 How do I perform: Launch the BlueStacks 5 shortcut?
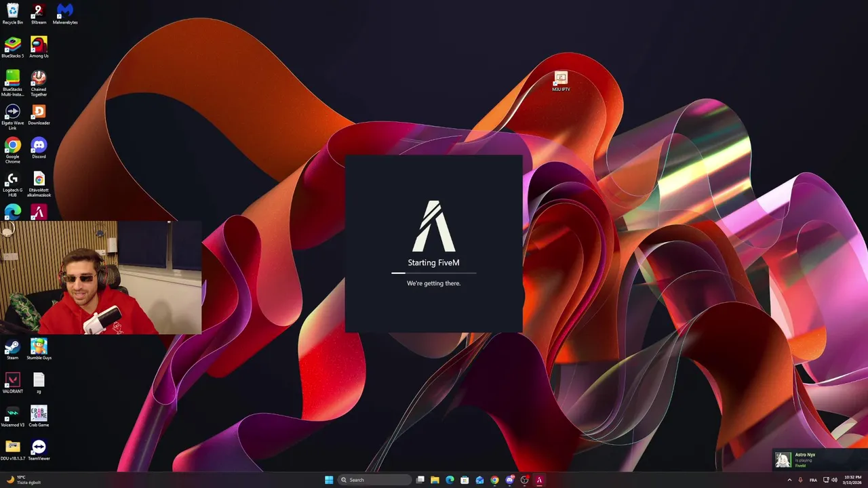pos(12,47)
